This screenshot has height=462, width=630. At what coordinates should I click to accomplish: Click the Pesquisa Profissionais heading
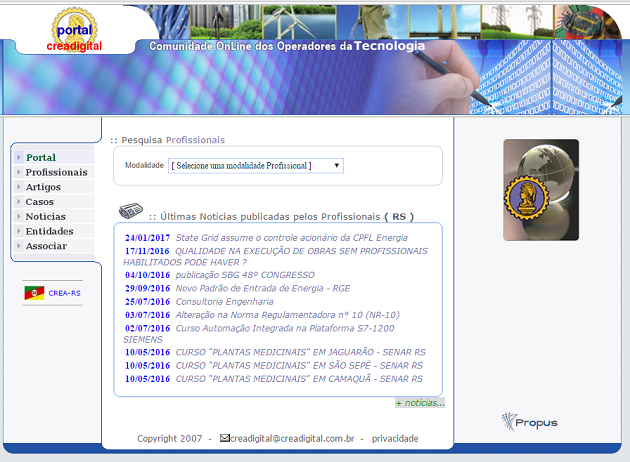168,140
